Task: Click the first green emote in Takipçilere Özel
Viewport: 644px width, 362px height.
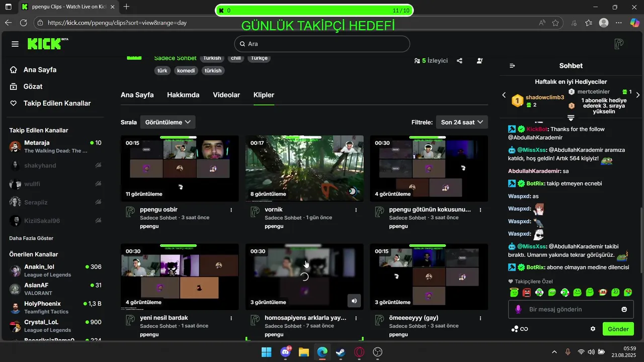Action: pos(514,292)
